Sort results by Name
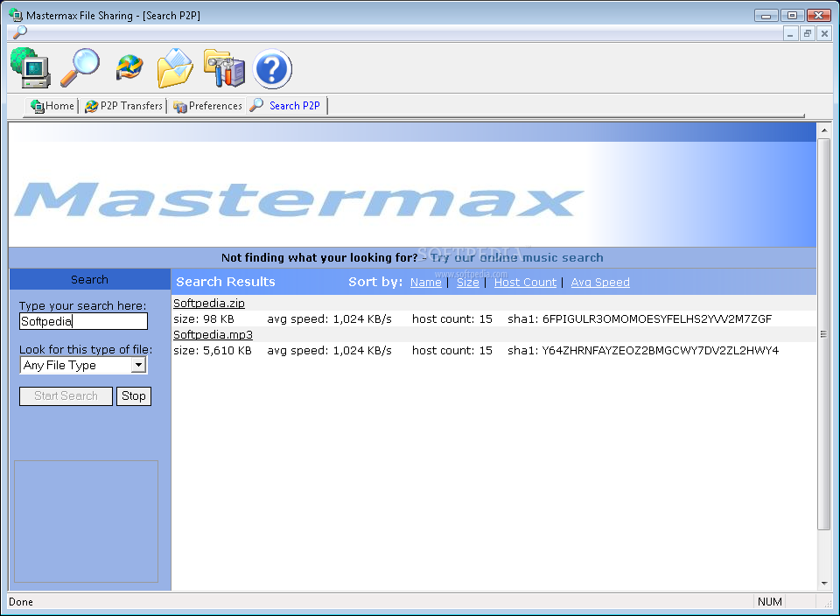The width and height of the screenshot is (840, 616). 426,283
